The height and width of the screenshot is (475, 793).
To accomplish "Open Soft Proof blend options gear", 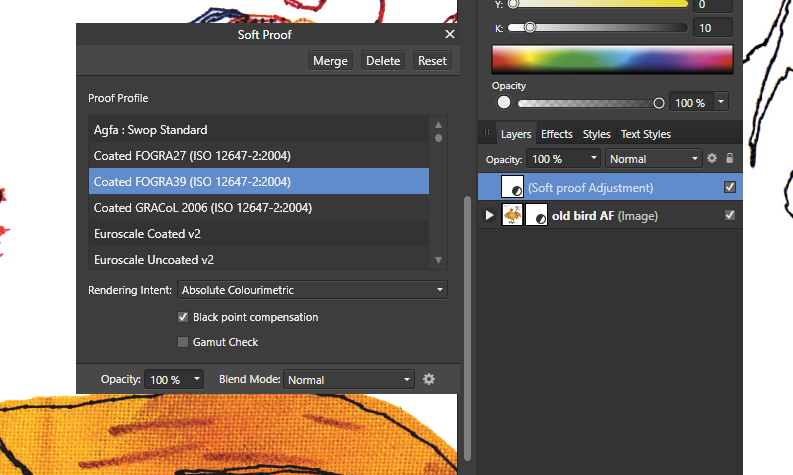I will (x=429, y=379).
